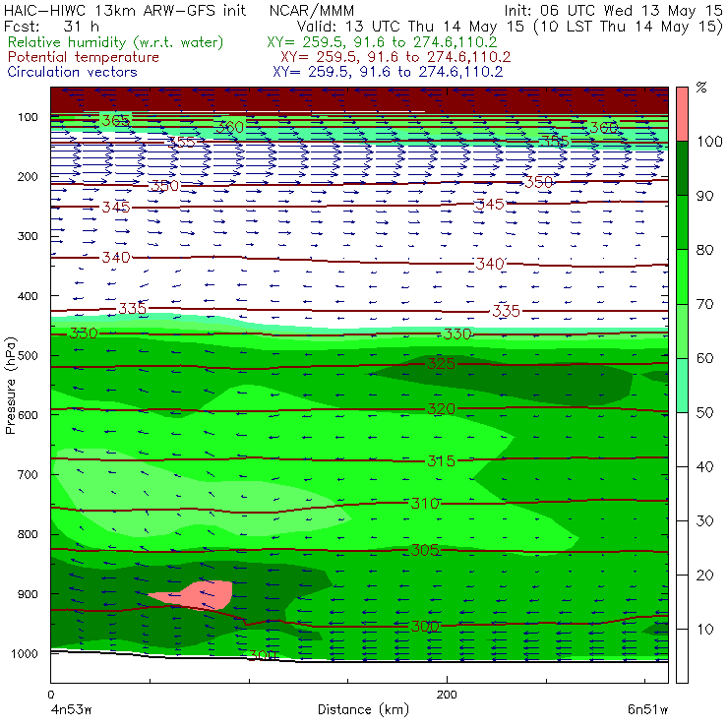The image size is (728, 728).
Task: Click the 'Valid: 13 UTC Thu 14 May 15' text
Action: pyautogui.click(x=413, y=26)
